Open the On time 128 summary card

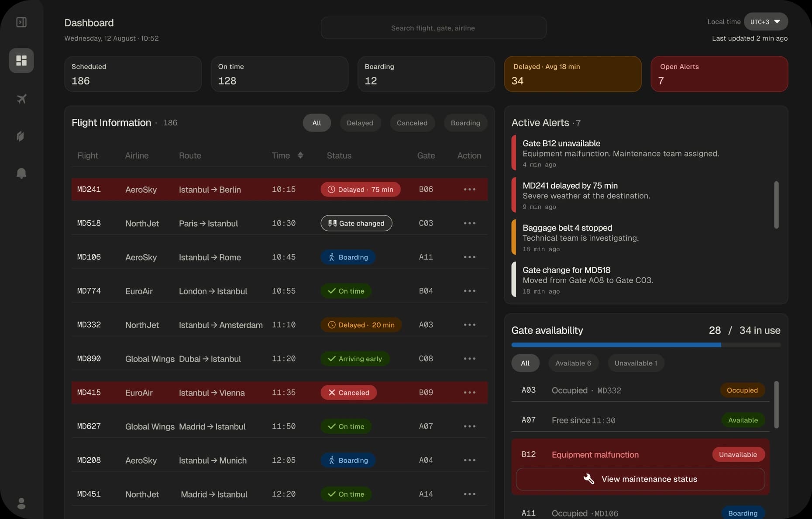pos(279,74)
